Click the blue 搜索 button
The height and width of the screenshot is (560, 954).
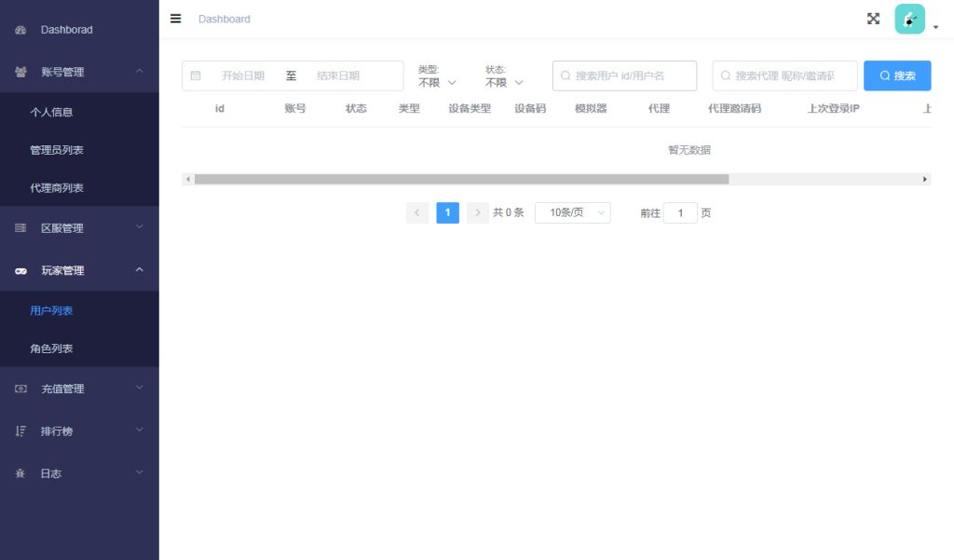click(896, 75)
